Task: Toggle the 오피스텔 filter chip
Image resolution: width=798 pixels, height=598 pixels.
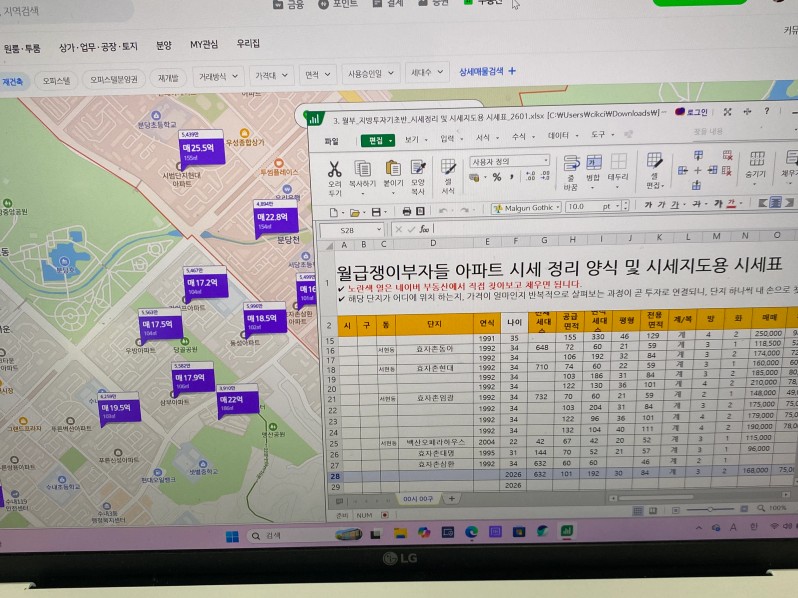Action: [56, 78]
